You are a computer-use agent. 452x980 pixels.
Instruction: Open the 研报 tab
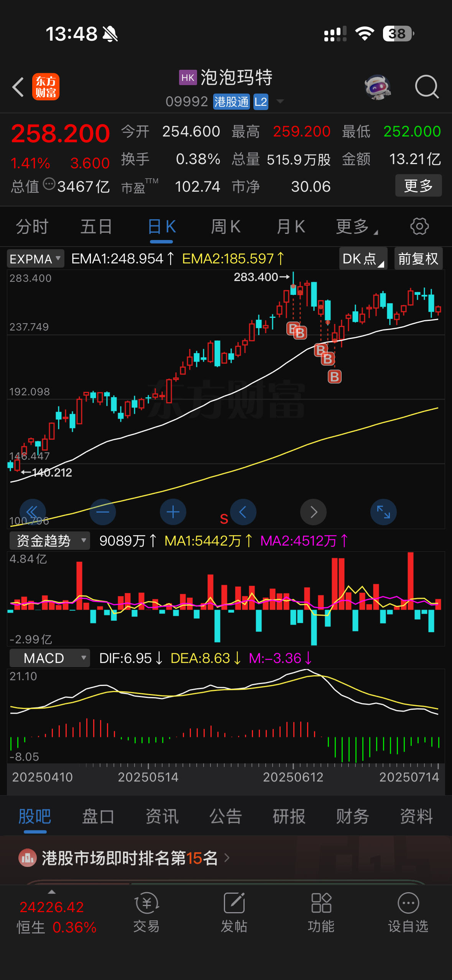point(289,816)
